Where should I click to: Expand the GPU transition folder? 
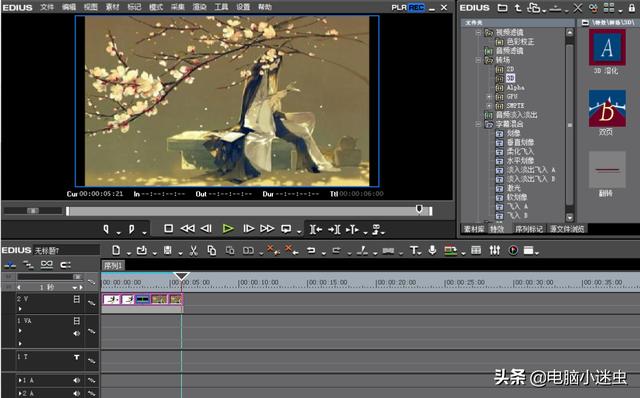[489, 97]
